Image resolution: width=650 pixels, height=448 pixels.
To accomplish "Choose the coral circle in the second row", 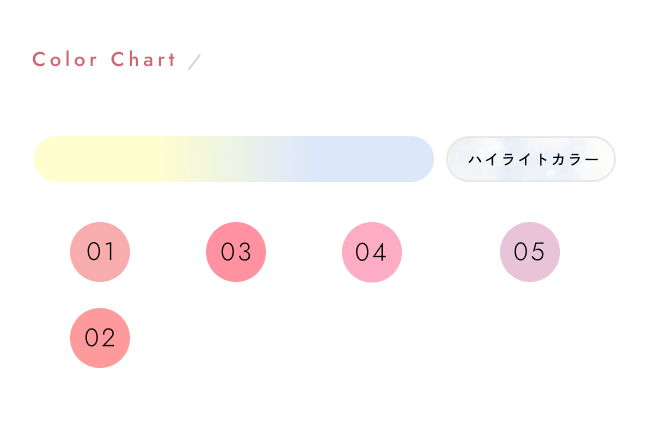I will 100,338.
